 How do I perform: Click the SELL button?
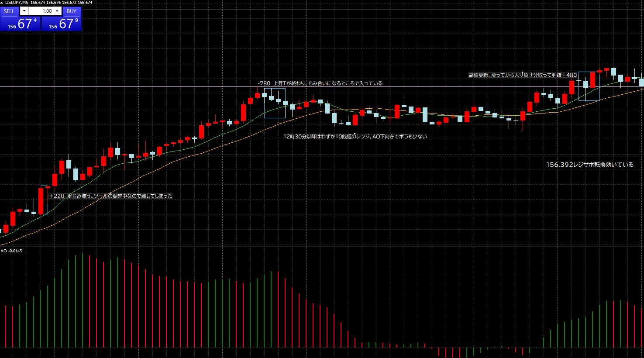click(9, 11)
